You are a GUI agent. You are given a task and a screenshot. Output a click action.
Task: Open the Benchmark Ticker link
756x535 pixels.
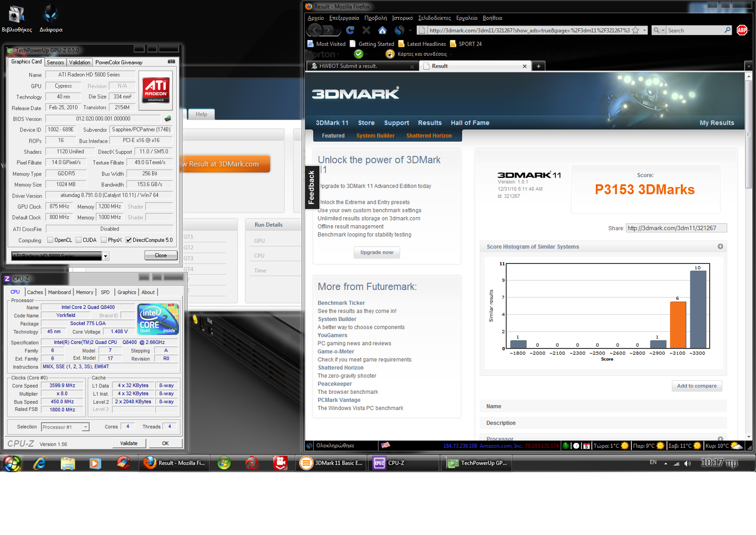pos(341,303)
